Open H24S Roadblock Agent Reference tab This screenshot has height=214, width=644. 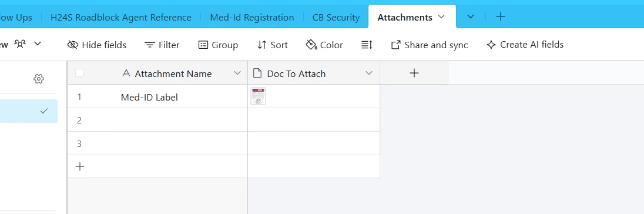(121, 17)
